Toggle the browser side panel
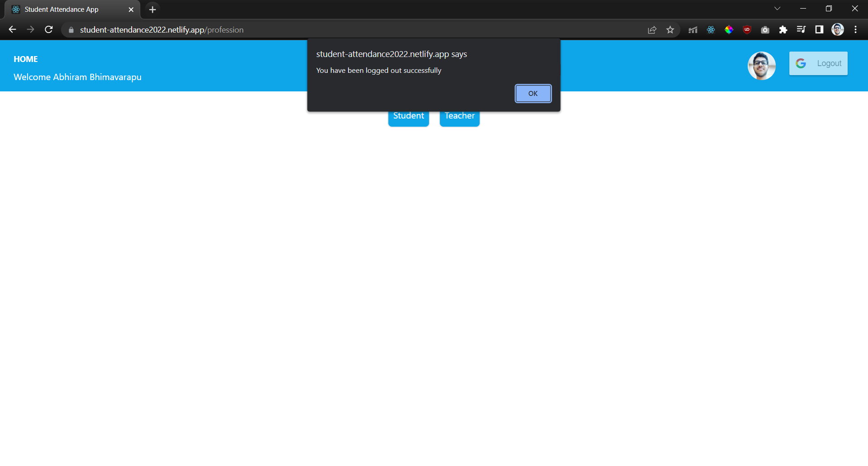Image resolution: width=868 pixels, height=466 pixels. [x=819, y=29]
